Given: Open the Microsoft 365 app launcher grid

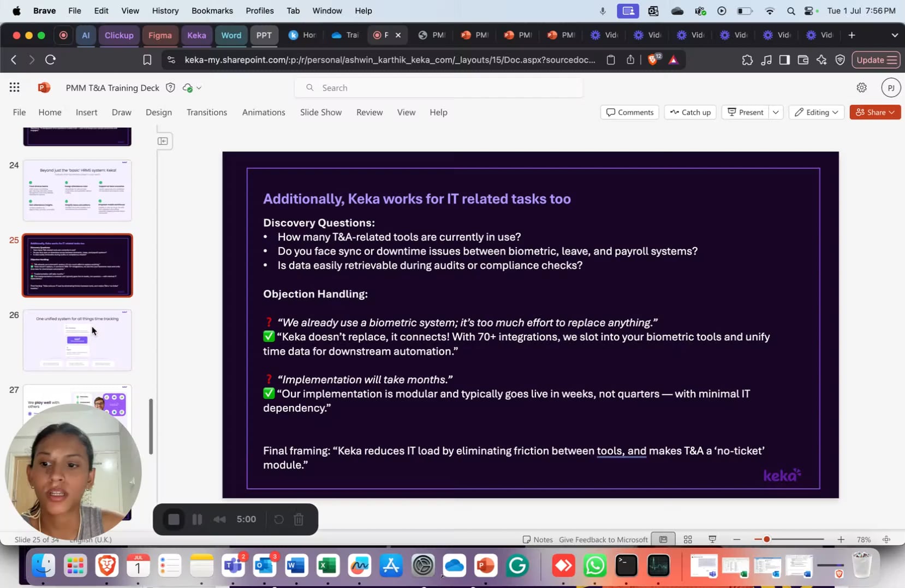Looking at the screenshot, I should pyautogui.click(x=15, y=87).
